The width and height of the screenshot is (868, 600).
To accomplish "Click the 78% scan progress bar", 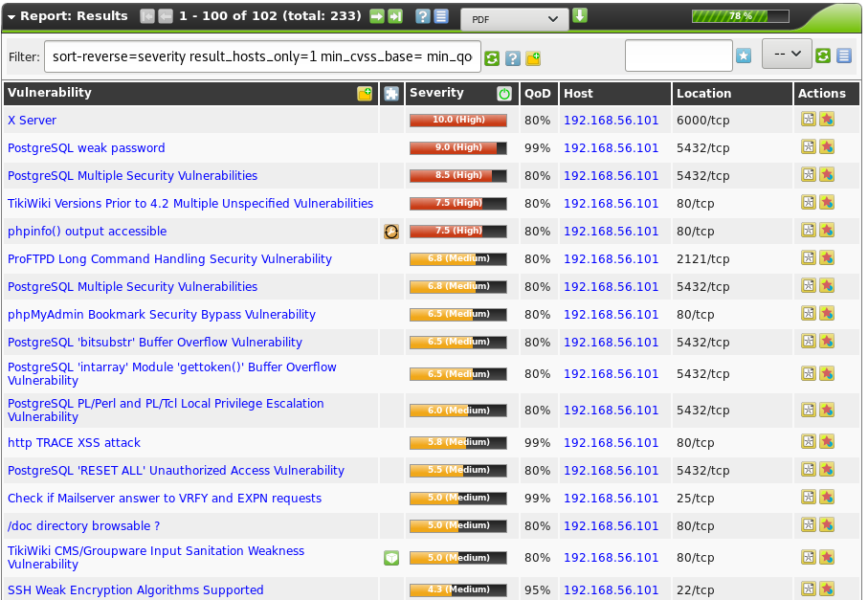I will 740,16.
